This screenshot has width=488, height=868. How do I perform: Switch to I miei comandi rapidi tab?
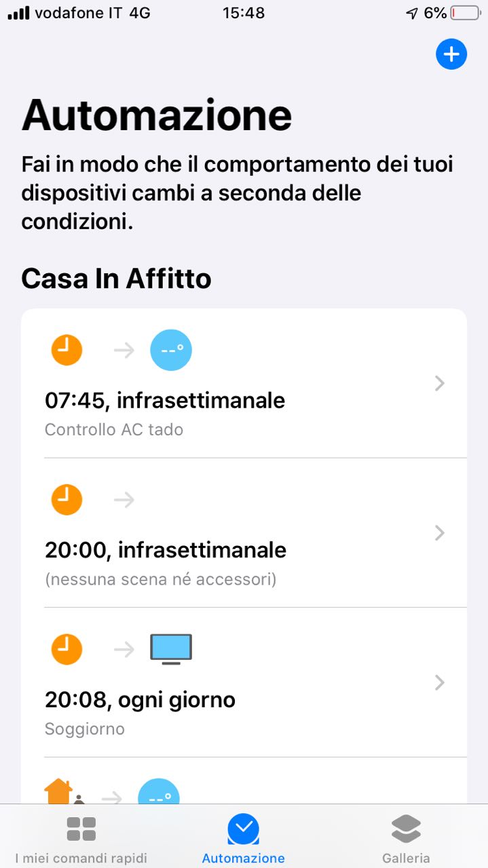[x=81, y=840]
